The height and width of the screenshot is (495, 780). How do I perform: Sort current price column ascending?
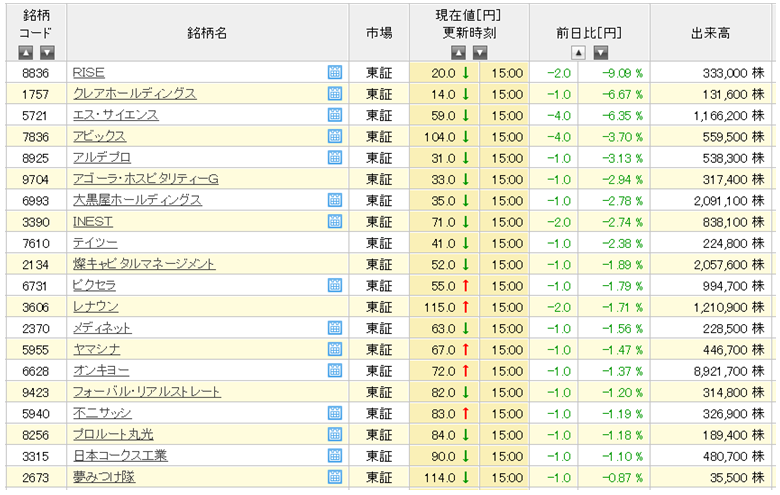click(x=458, y=52)
